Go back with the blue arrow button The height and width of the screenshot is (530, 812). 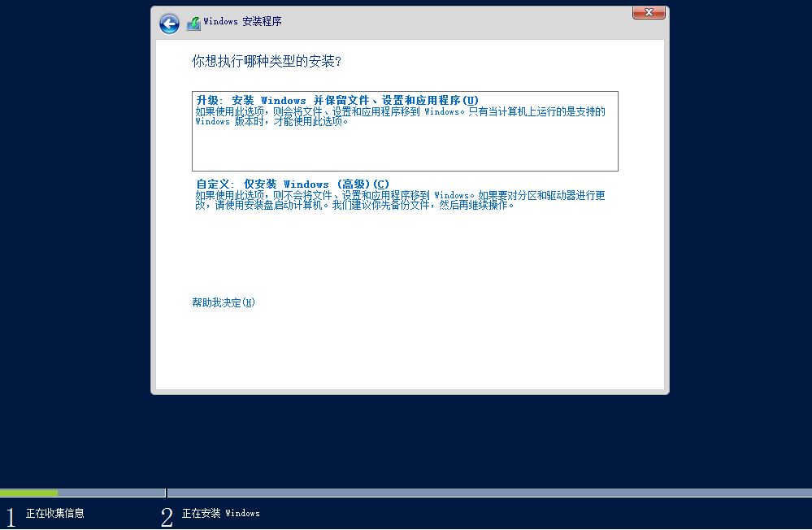pyautogui.click(x=169, y=24)
